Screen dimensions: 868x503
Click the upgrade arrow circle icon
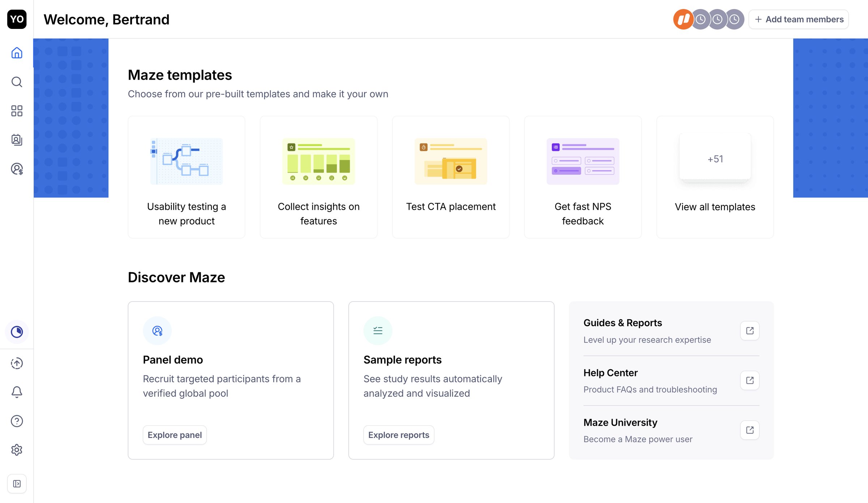[x=17, y=363]
